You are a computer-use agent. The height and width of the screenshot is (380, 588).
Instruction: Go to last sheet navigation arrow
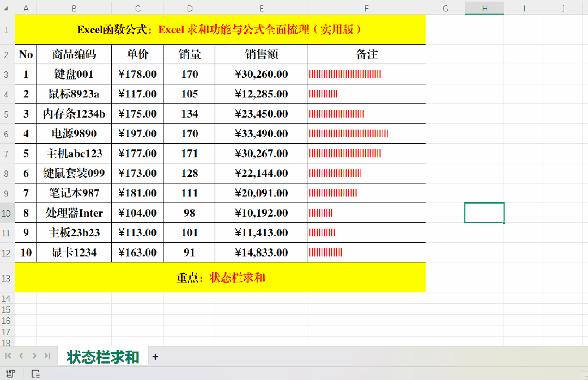click(x=47, y=356)
